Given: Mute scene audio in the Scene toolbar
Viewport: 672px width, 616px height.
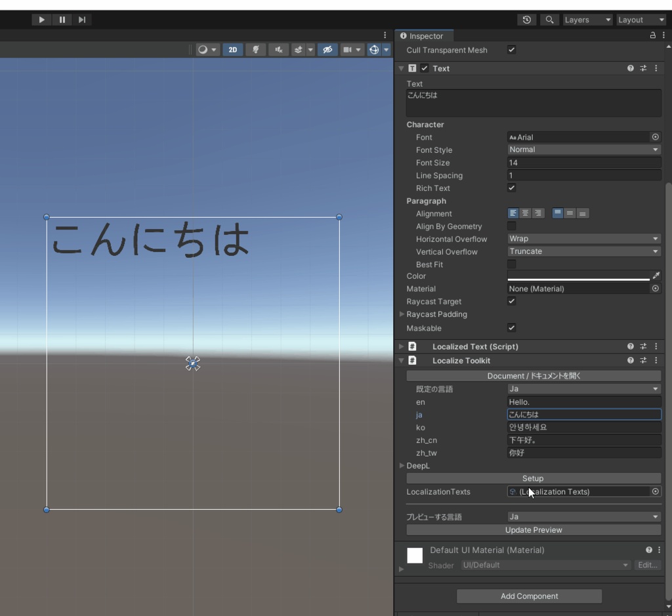Looking at the screenshot, I should [279, 49].
